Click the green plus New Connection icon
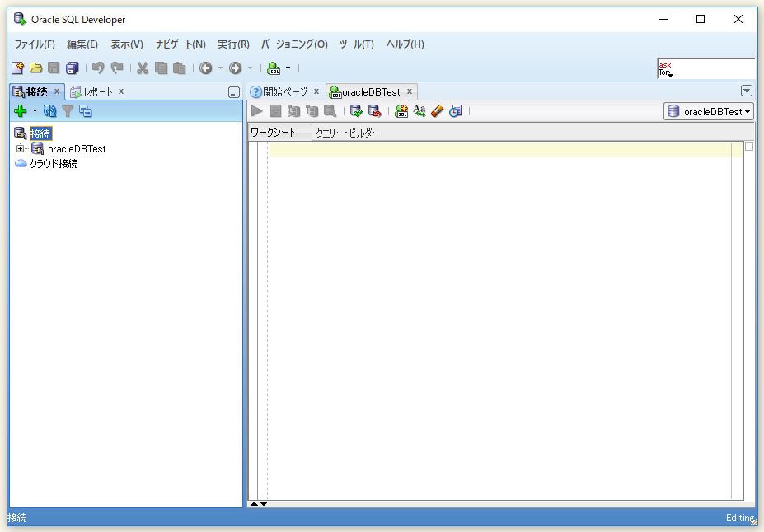This screenshot has width=764, height=532. tap(20, 111)
